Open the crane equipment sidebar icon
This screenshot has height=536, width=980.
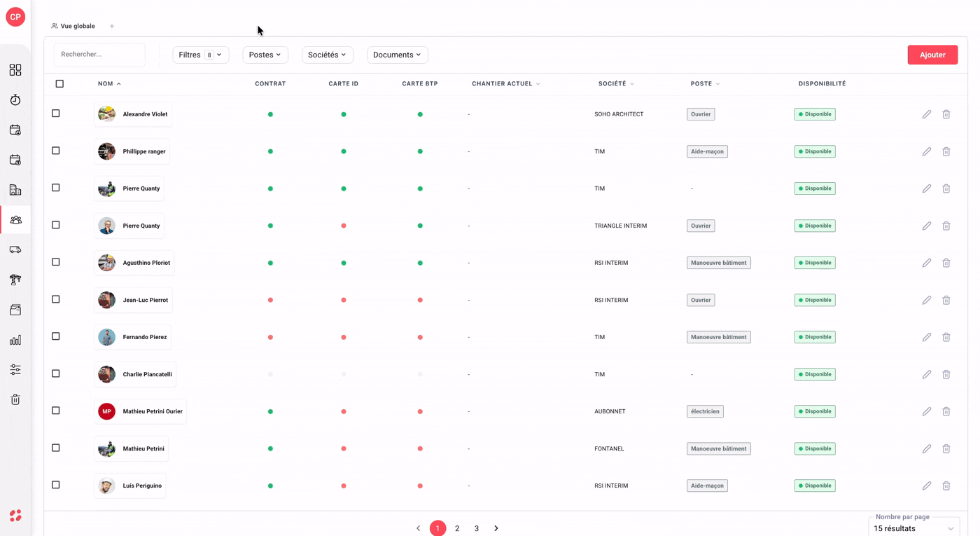tap(15, 280)
